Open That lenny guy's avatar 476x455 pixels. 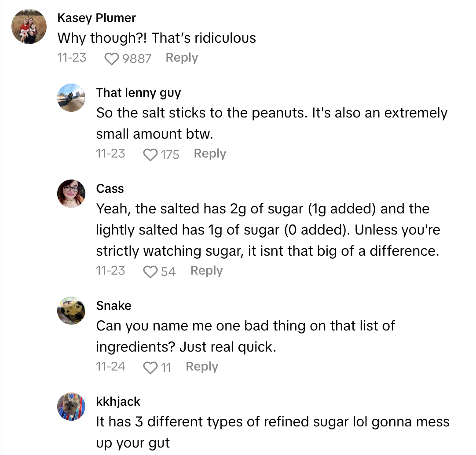click(71, 98)
